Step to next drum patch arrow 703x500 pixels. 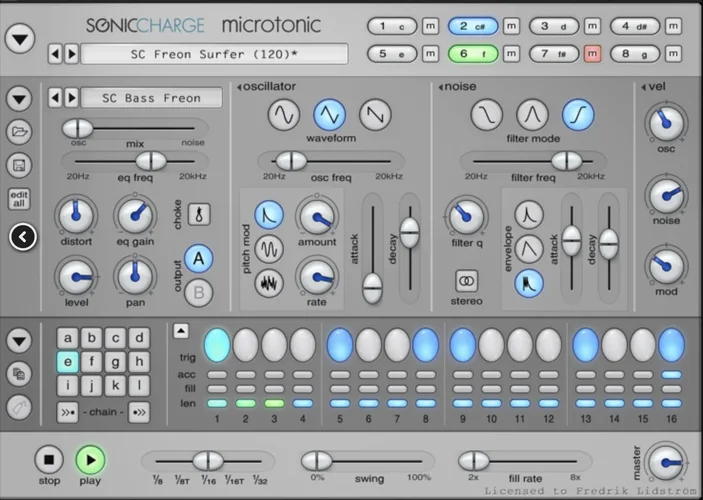(72, 98)
